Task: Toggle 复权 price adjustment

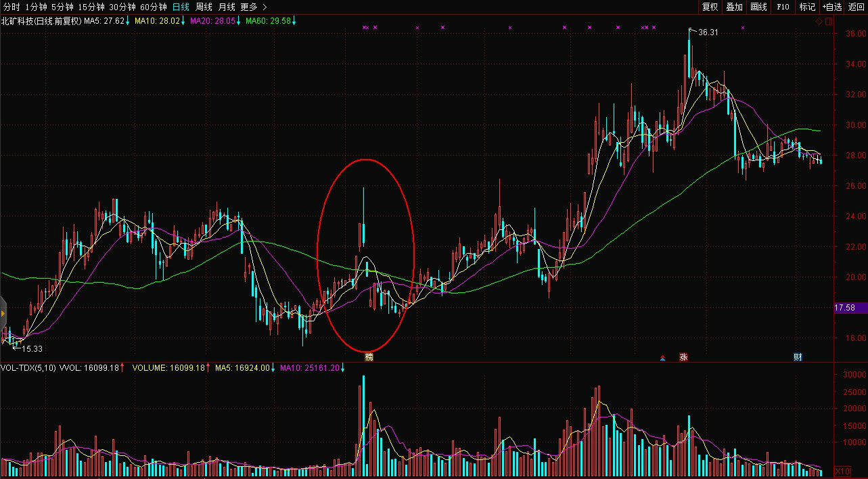Action: [x=710, y=7]
